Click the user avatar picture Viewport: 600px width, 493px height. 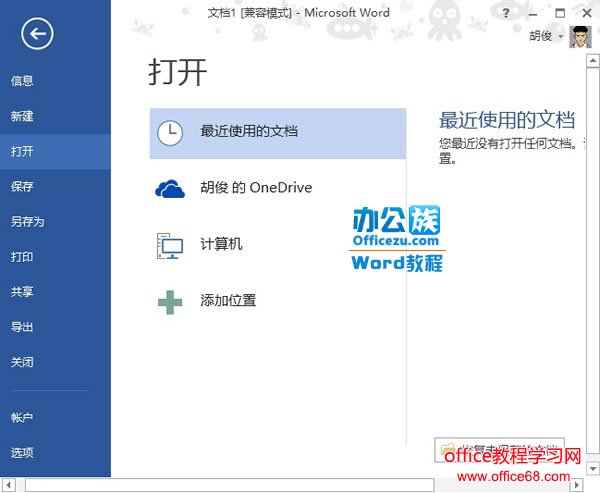(x=580, y=37)
